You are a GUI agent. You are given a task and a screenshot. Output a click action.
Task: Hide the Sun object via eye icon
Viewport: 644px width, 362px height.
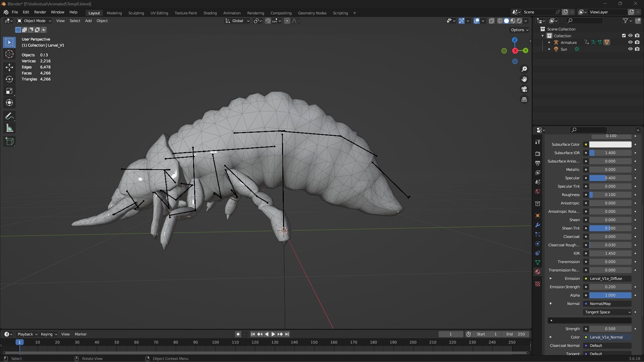click(630, 49)
